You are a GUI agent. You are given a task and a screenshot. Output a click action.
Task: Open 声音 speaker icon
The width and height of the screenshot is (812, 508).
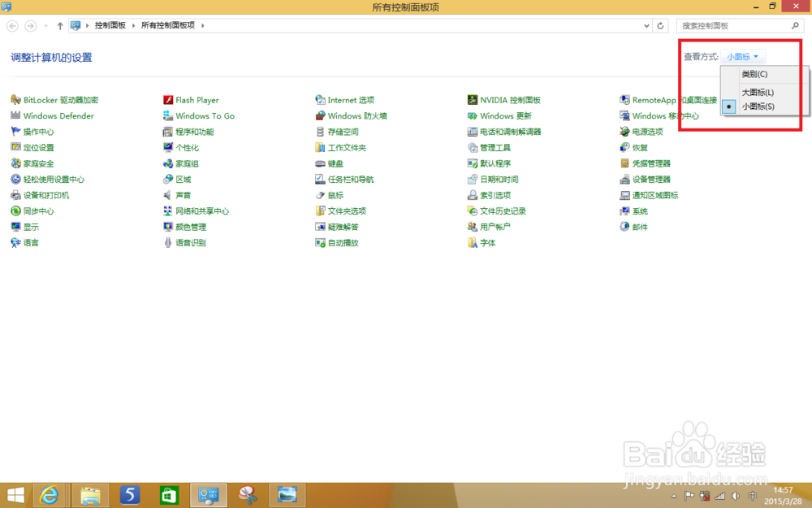168,195
